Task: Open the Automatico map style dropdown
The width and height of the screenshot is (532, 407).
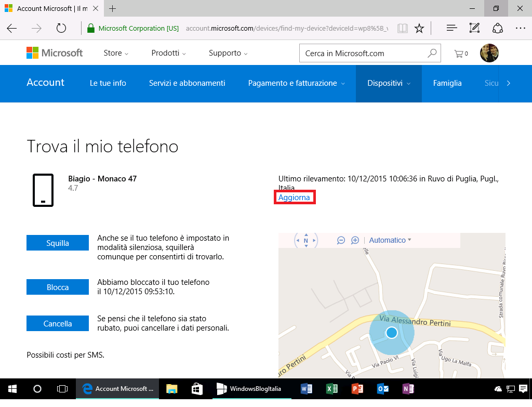Action: coord(390,240)
